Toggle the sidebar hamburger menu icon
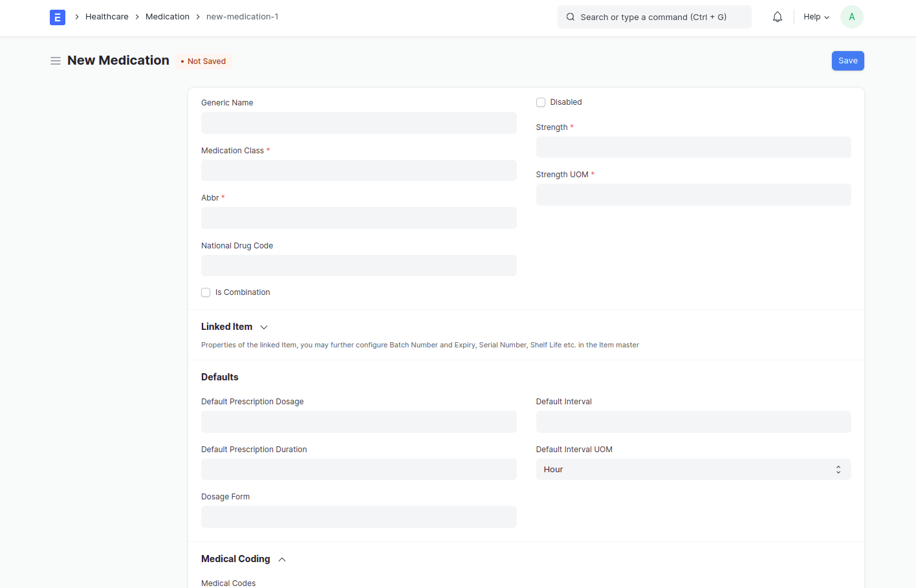The width and height of the screenshot is (916, 588). 56,61
